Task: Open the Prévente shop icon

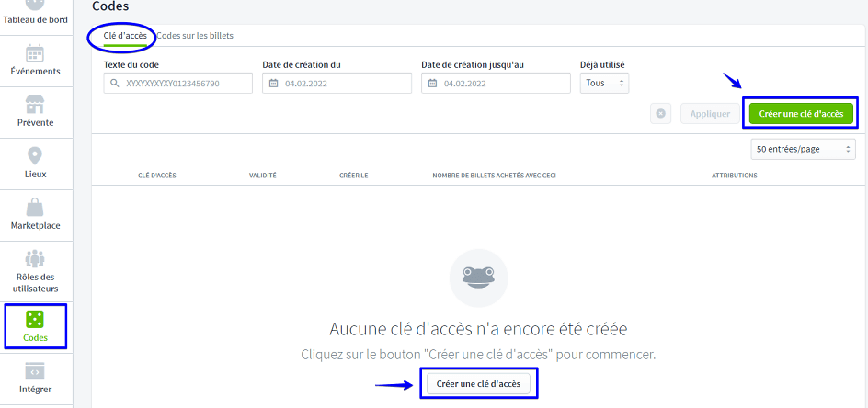Action: tap(35, 104)
